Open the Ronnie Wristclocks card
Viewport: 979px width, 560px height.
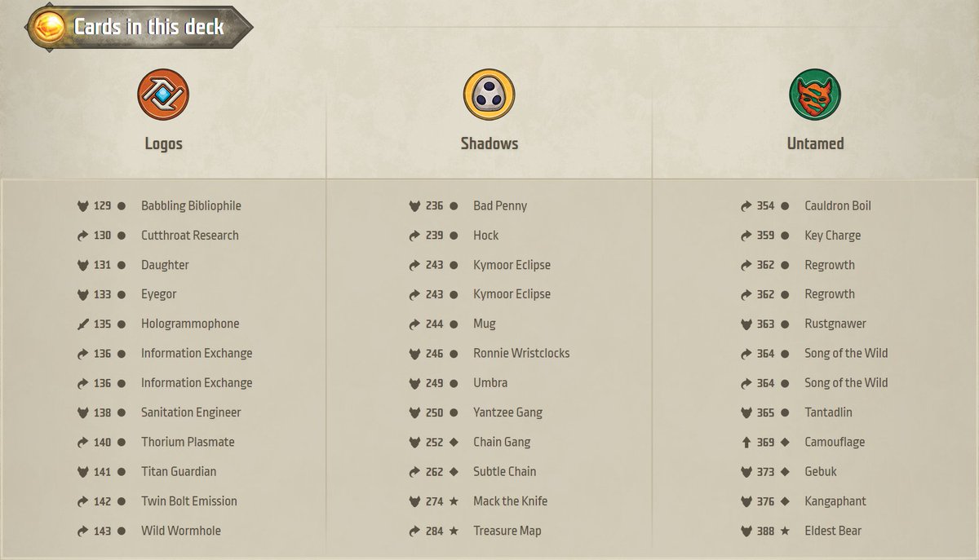coord(521,353)
